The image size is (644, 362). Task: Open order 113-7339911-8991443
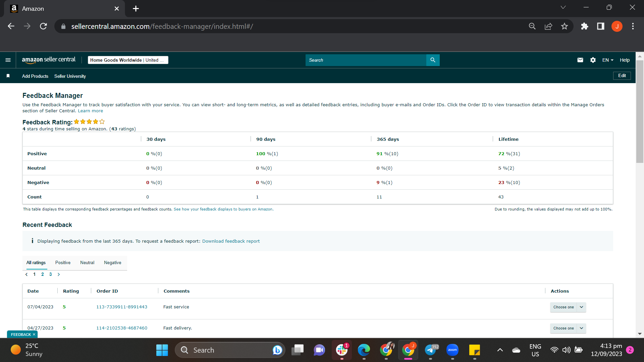(x=122, y=307)
